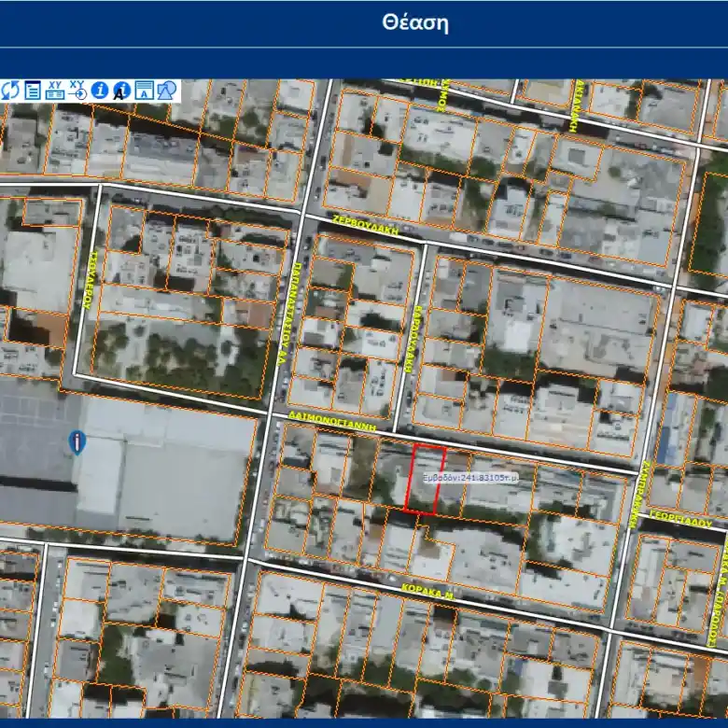Click the ΓΕΩΡΓΙΑΔΟΥ street label
This screenshot has height=728, width=728.
(680, 519)
